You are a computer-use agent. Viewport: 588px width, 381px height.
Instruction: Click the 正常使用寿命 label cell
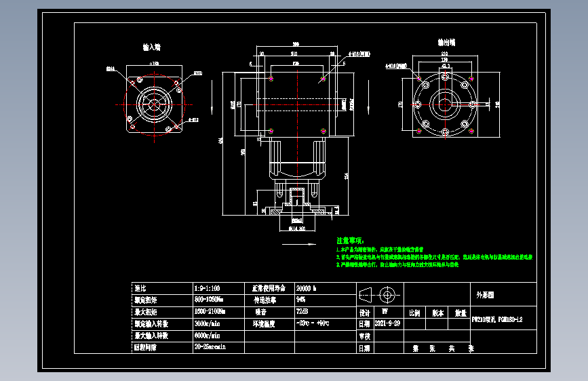tap(269, 288)
